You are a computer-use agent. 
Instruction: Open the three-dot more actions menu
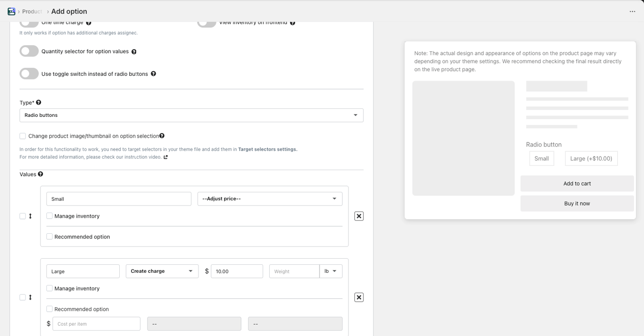pos(632,12)
